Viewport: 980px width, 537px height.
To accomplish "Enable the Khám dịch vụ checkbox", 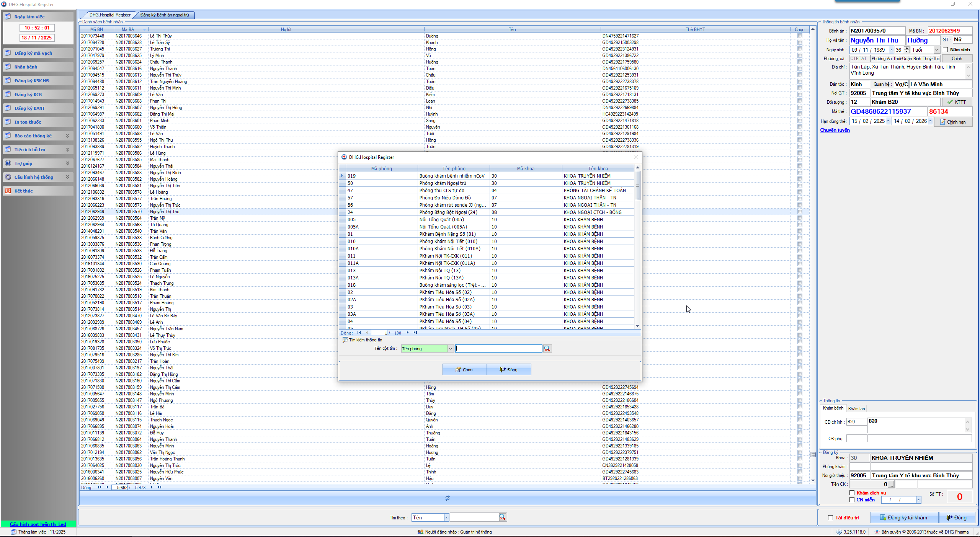I will coord(852,493).
